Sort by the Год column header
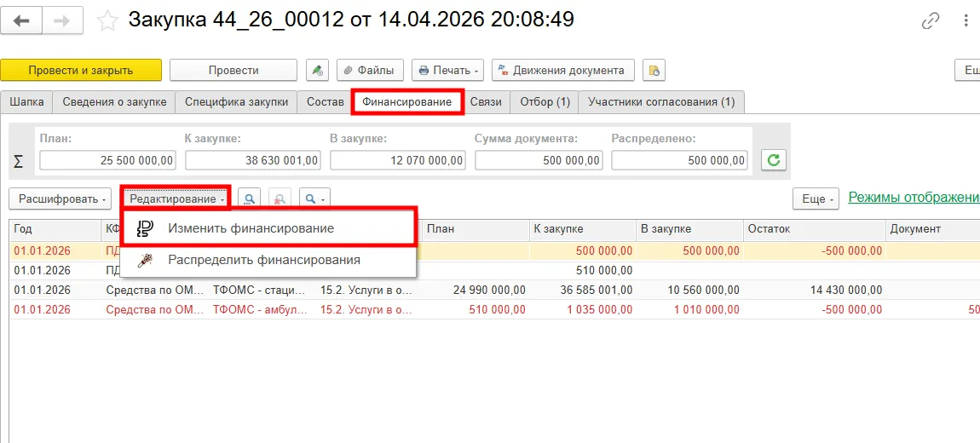This screenshot has height=443, width=980. (55, 229)
